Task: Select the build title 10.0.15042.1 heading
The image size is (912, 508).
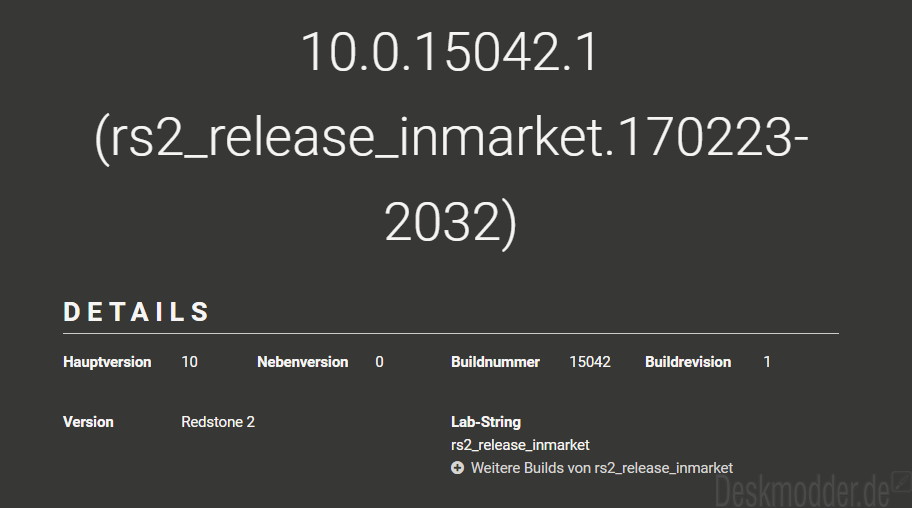Action: click(x=450, y=52)
